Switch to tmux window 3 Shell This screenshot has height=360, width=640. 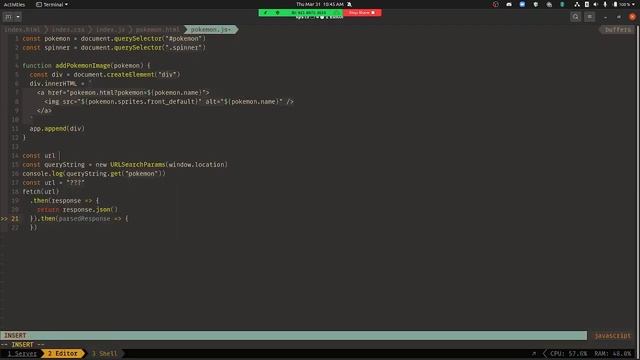[104, 353]
